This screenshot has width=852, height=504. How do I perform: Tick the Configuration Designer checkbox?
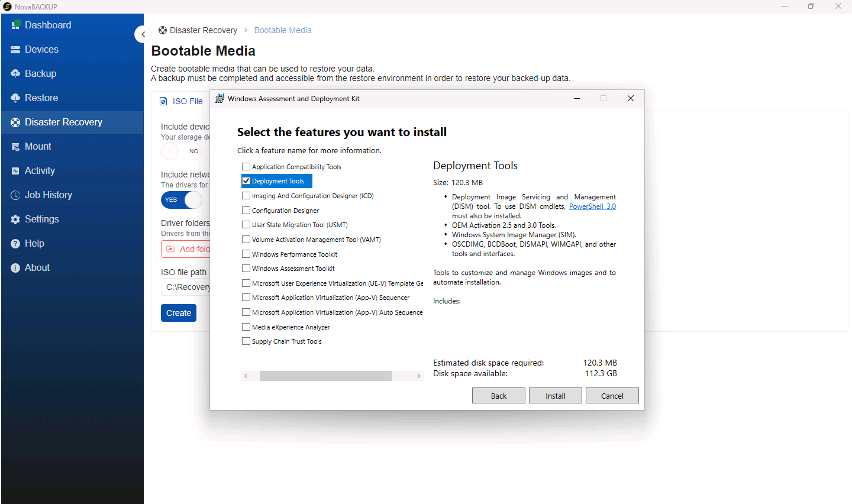tap(246, 210)
